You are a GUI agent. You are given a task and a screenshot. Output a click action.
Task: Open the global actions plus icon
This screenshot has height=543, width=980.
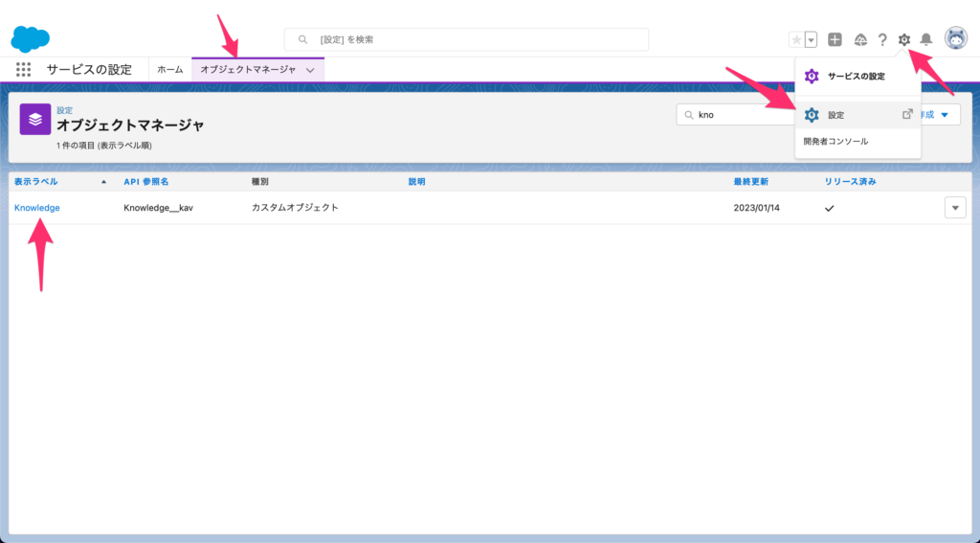tap(835, 39)
